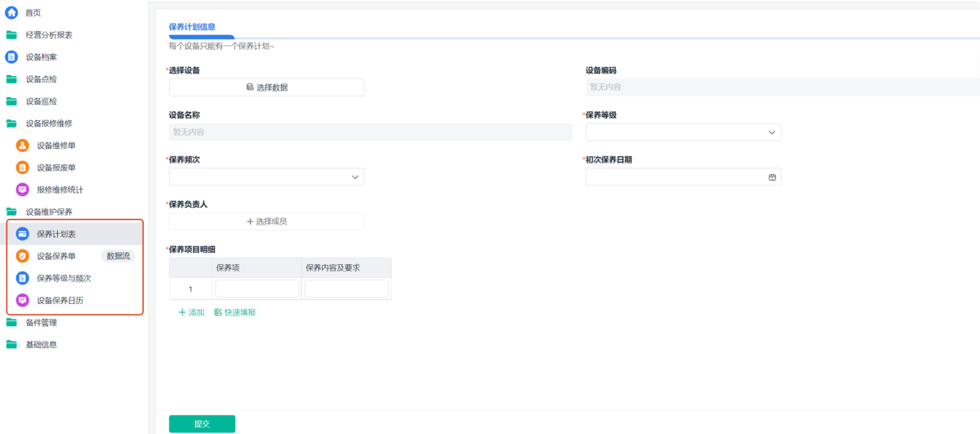Click the 快速填报 link

(235, 312)
